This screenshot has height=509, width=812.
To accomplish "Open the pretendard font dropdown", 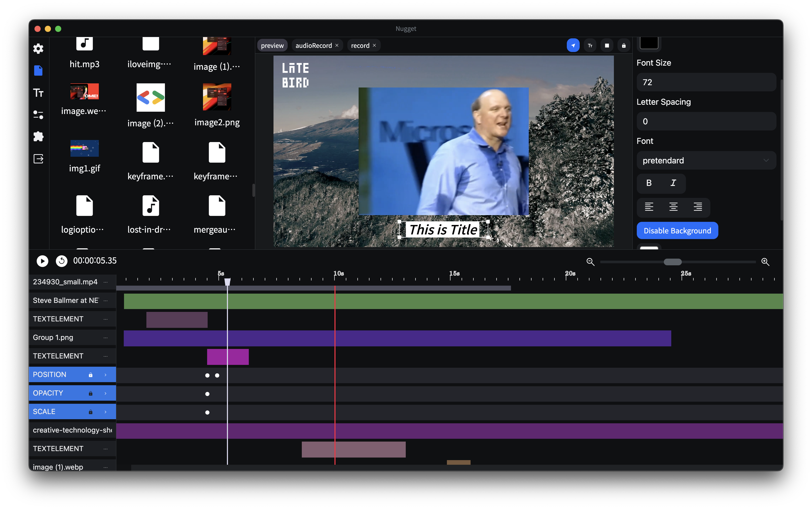I will [706, 161].
